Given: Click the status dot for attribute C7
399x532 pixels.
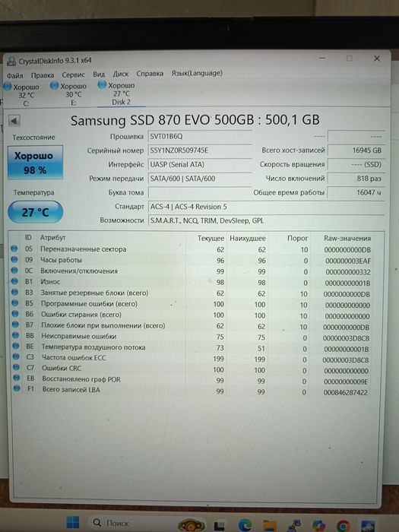Looking at the screenshot, I should 16,367.
